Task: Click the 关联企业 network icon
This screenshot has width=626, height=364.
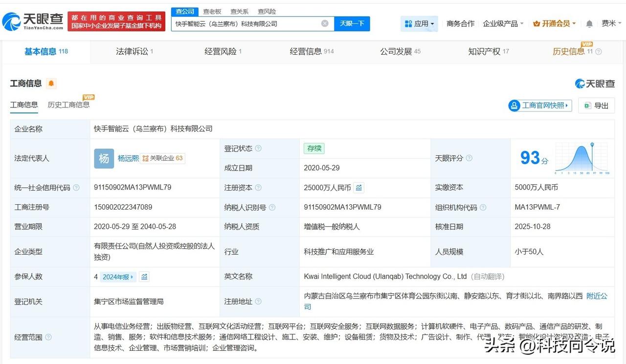Action: [x=145, y=158]
